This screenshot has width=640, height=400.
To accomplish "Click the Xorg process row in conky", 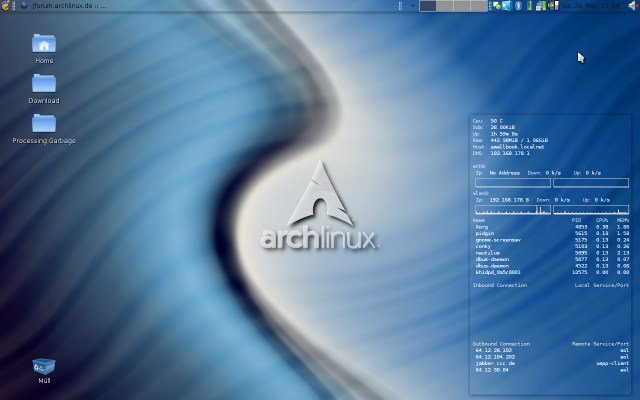I will [x=552, y=227].
